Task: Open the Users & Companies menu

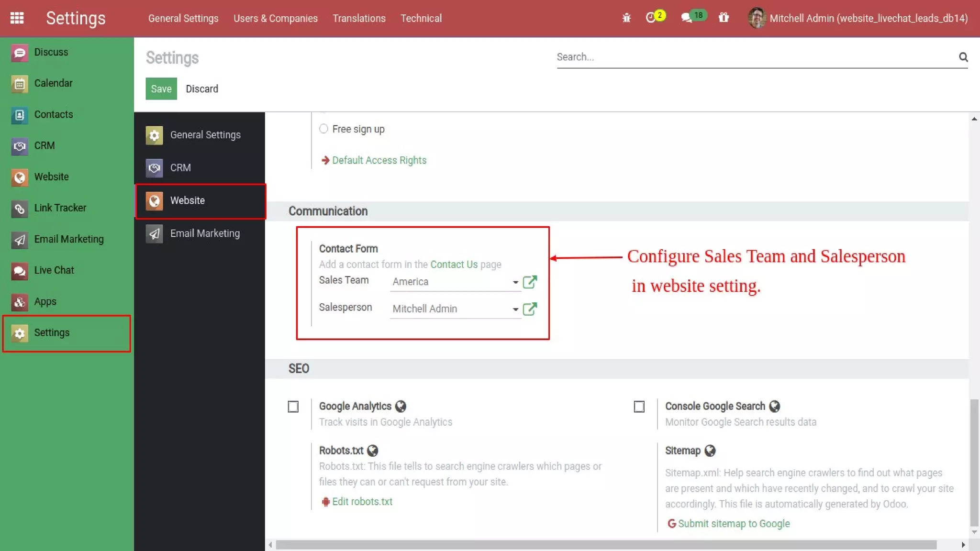Action: pos(275,18)
